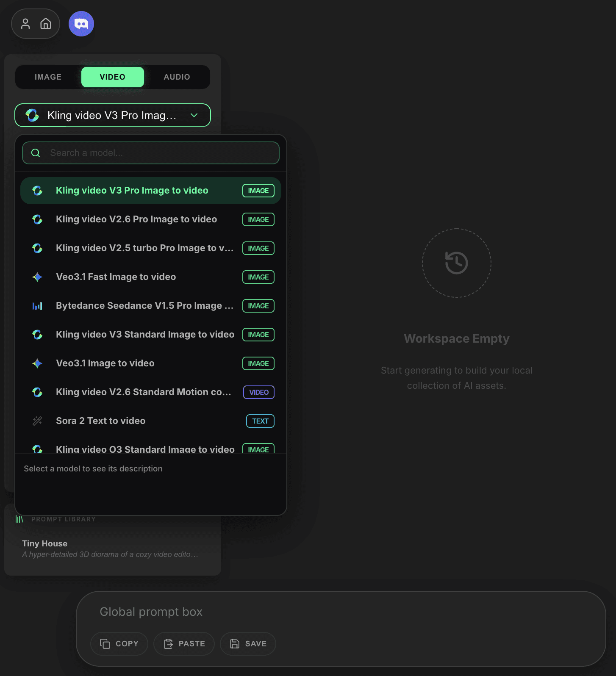Click magic wand icon beside Sora 2
616x676 pixels.
(x=37, y=421)
